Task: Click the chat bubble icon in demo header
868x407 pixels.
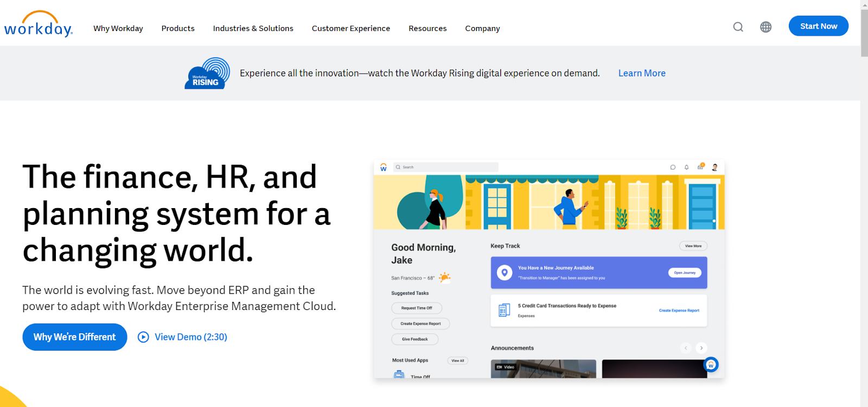Action: tap(673, 167)
